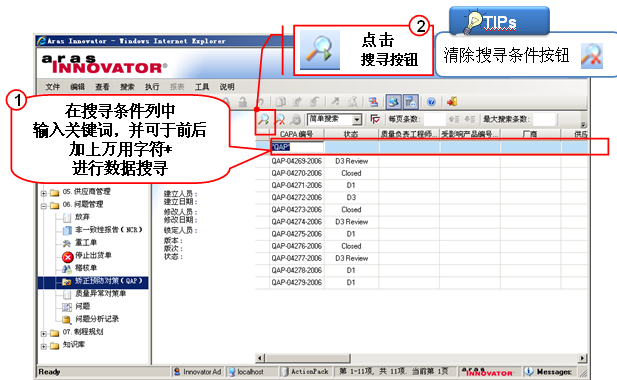The width and height of the screenshot is (617, 380).
Task: Click the run search magnifier icon
Action: 263,119
